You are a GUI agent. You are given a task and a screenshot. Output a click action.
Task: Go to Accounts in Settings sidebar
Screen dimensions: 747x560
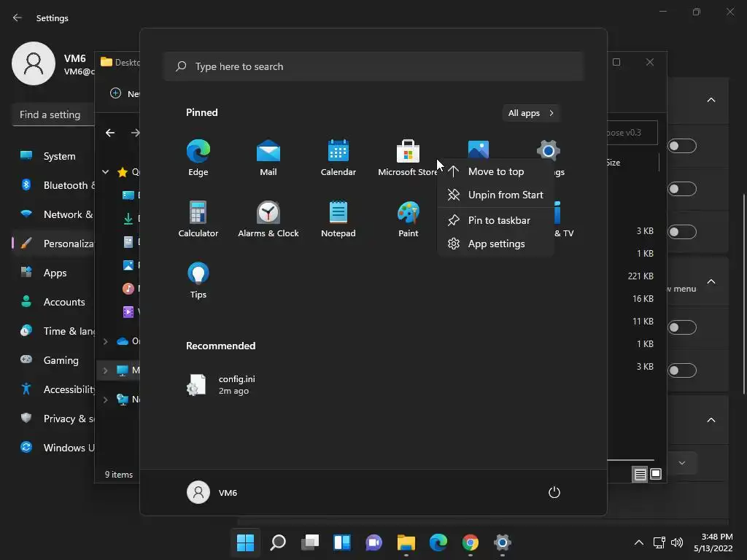53,302
